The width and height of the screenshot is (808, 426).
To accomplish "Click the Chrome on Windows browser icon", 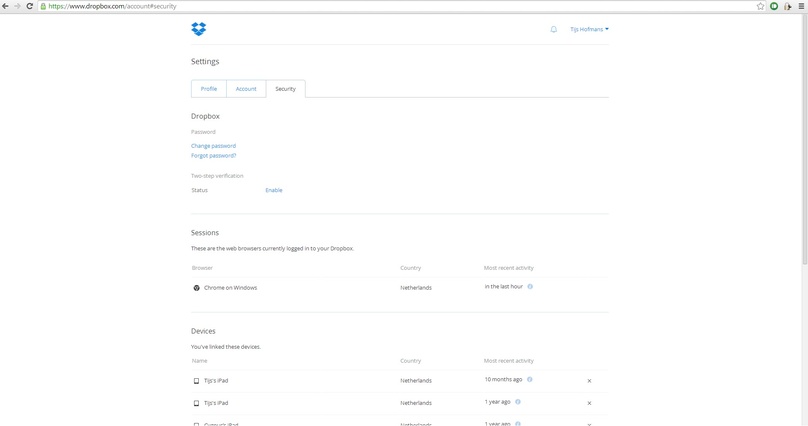I will pyautogui.click(x=196, y=288).
